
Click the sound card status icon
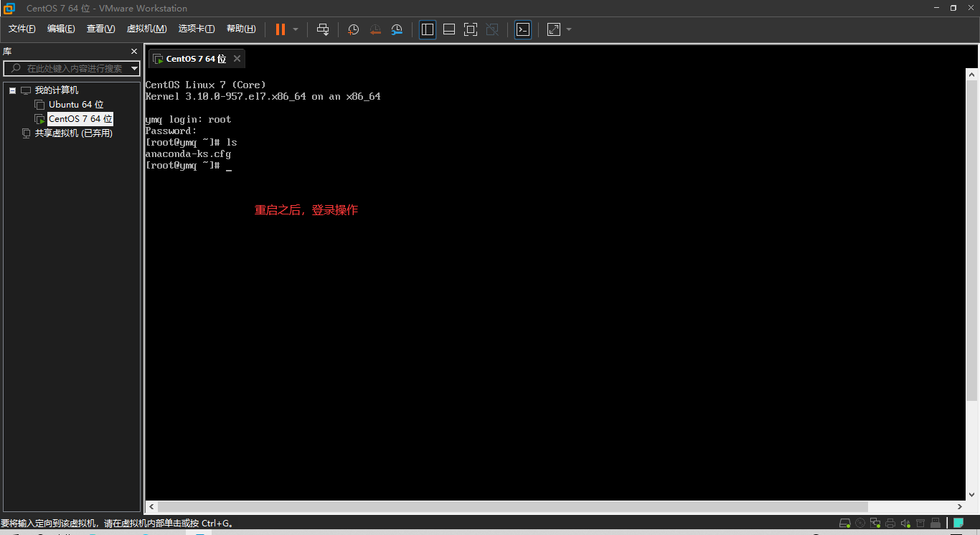point(905,523)
